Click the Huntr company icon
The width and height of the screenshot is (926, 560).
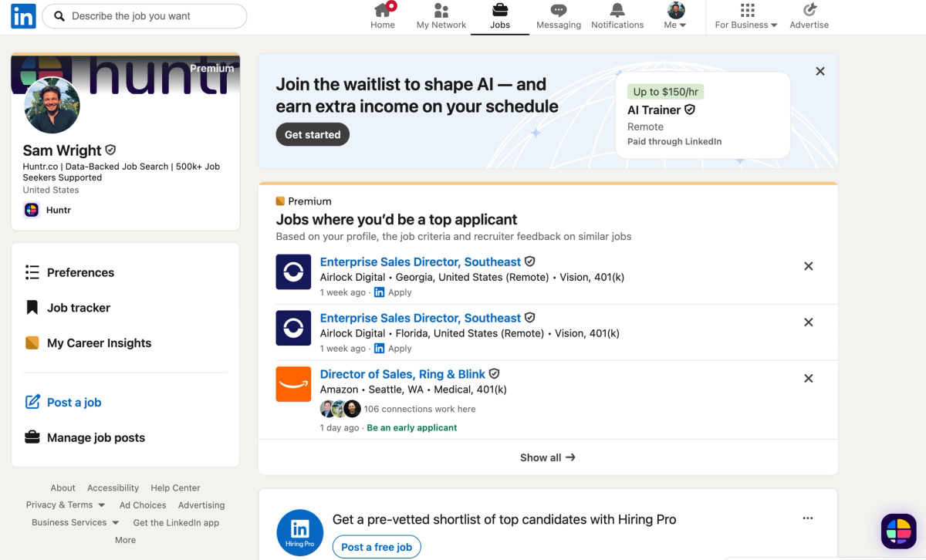pos(32,210)
